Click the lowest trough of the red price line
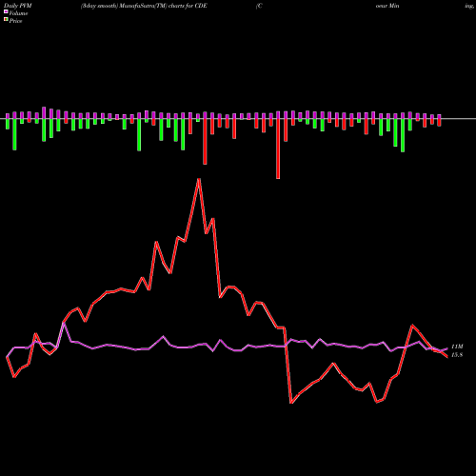This screenshot has width=476, height=476. pyautogui.click(x=291, y=403)
